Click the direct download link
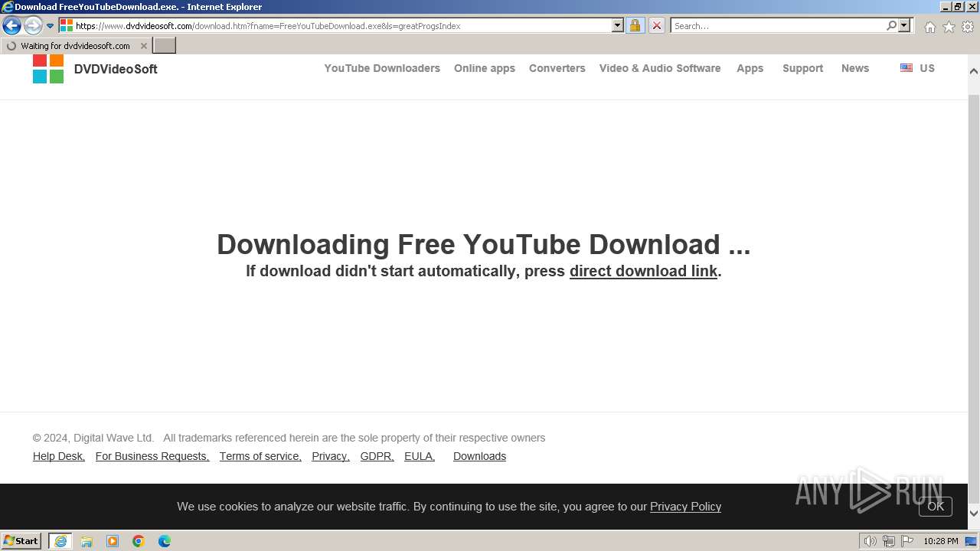Image resolution: width=980 pixels, height=551 pixels. [x=643, y=271]
